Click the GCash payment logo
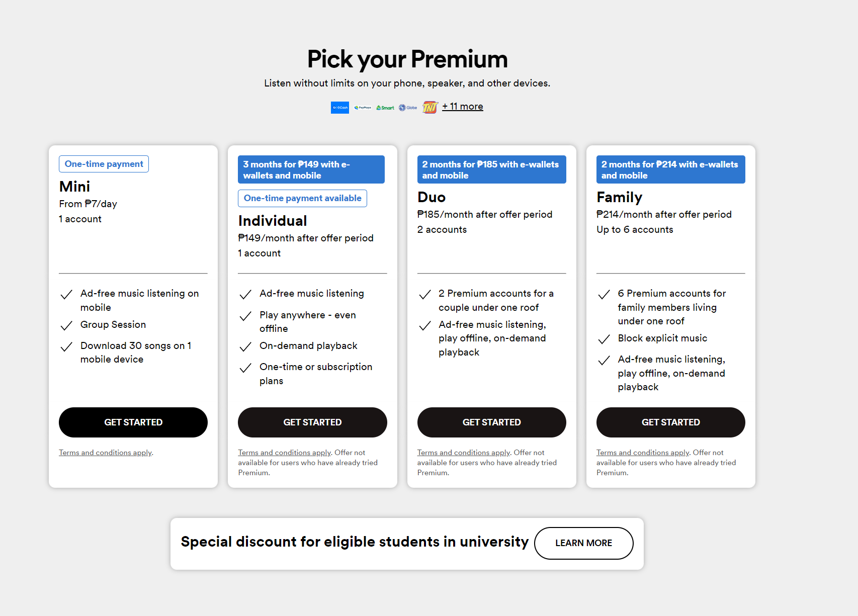Image resolution: width=858 pixels, height=616 pixels. (x=339, y=108)
